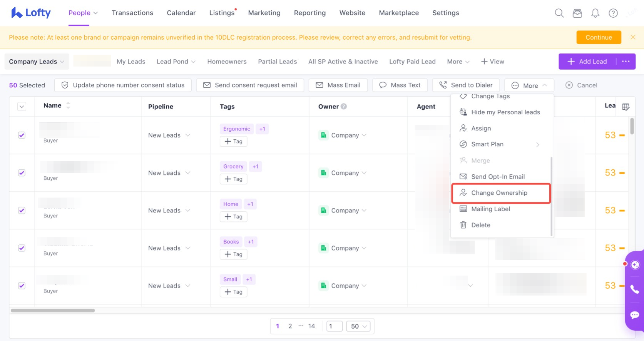
Task: Toggle the Books-tagged lead's checkbox
Action: pyautogui.click(x=22, y=248)
